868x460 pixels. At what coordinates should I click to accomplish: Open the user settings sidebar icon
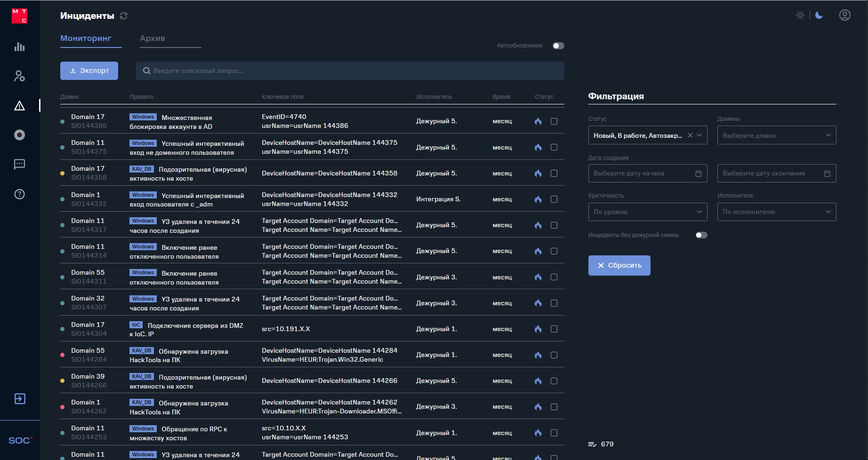click(x=19, y=76)
